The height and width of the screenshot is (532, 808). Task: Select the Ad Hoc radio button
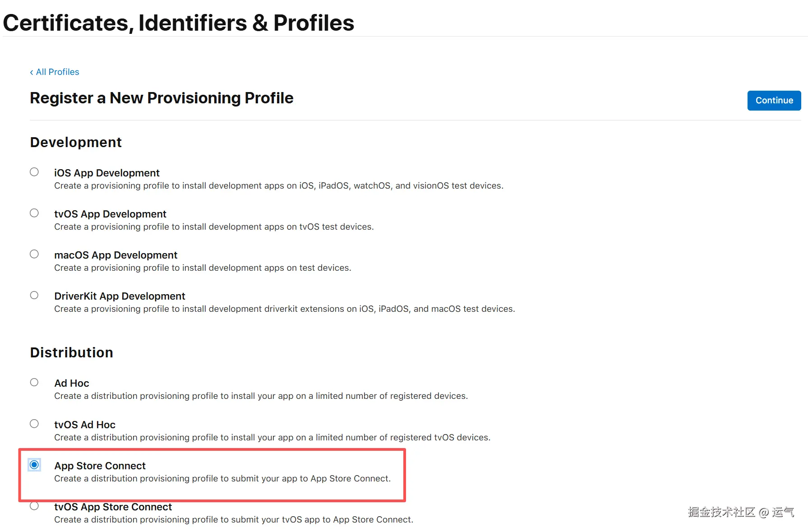pos(34,383)
